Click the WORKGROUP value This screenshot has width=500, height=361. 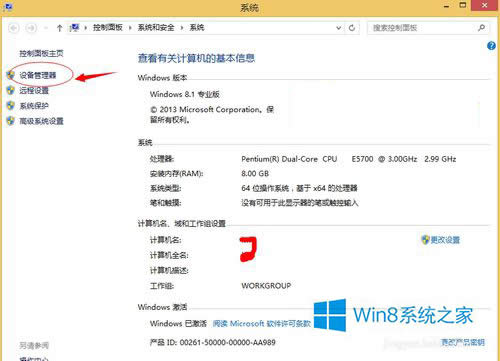point(266,286)
